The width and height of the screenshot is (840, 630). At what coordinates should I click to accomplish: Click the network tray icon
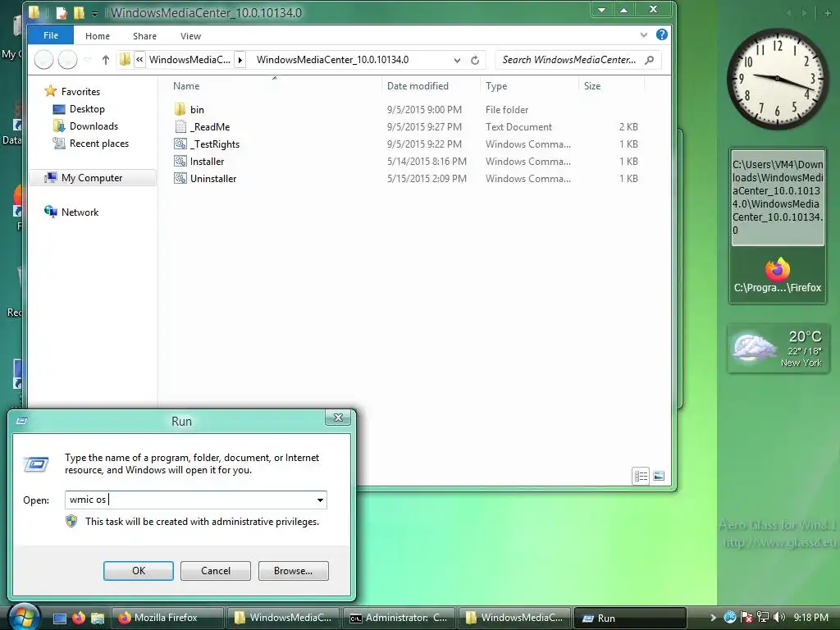(763, 618)
